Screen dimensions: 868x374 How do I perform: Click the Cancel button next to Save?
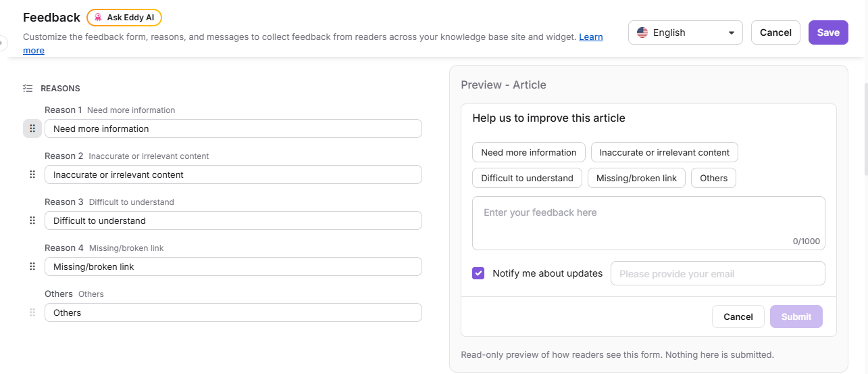pos(775,32)
